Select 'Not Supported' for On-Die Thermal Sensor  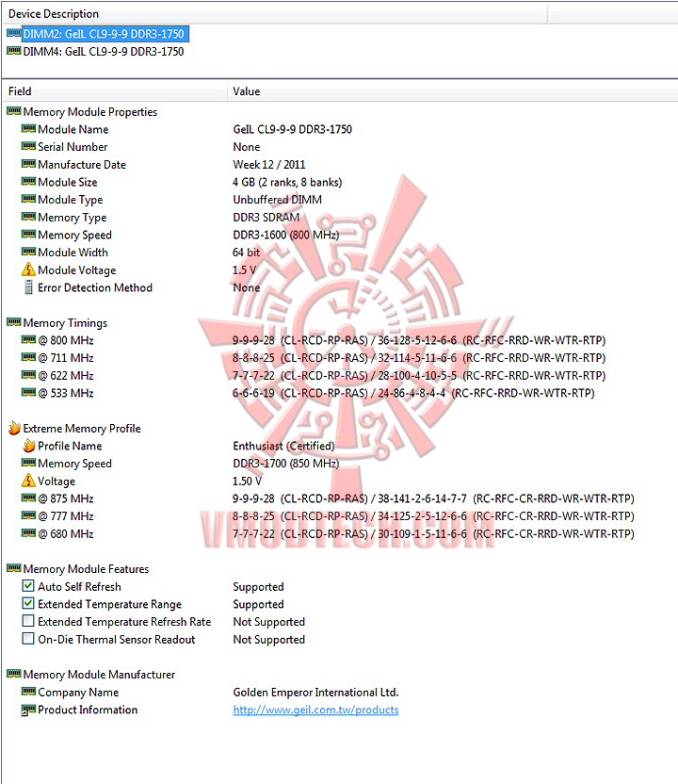pos(268,640)
